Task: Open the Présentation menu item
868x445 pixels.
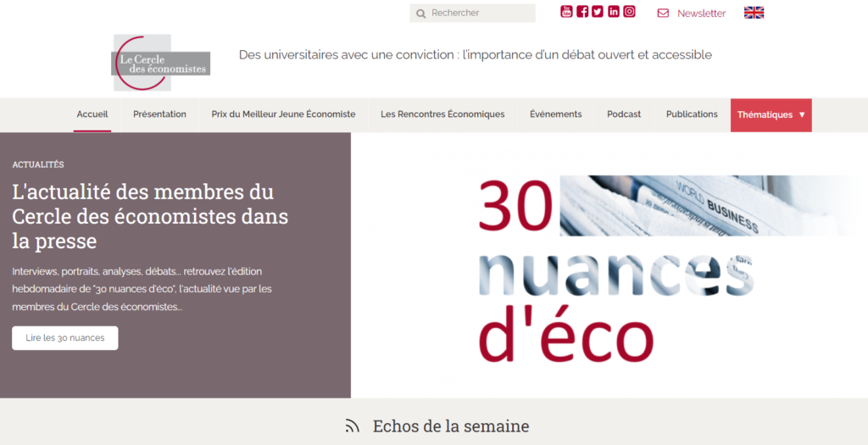Action: 159,114
